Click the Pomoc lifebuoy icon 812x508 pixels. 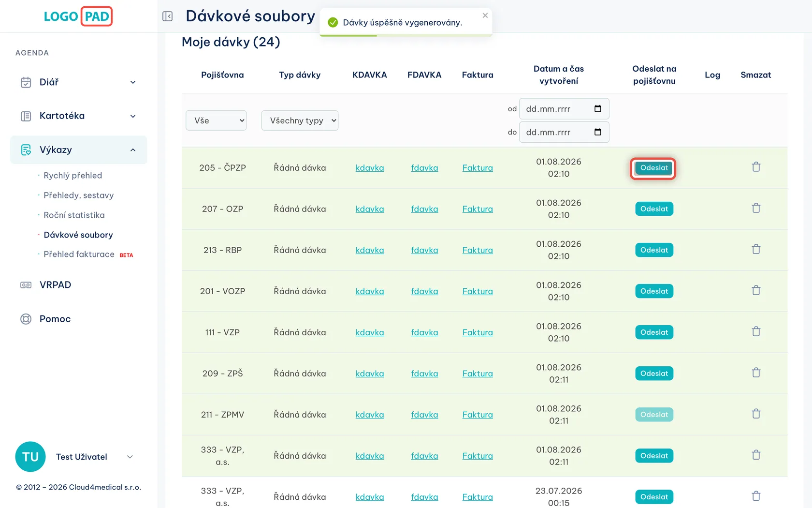(x=26, y=319)
